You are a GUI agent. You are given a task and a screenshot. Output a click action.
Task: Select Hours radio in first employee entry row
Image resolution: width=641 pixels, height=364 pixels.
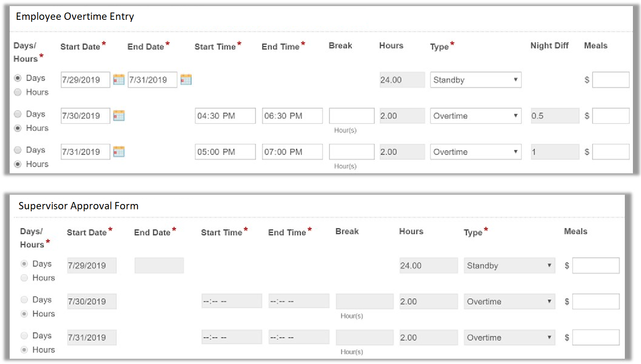click(x=18, y=92)
